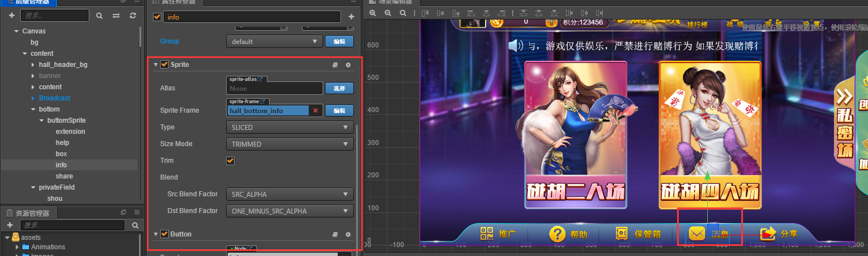This screenshot has width=868, height=256.
Task: Click the Atlas select button
Action: coord(339,88)
